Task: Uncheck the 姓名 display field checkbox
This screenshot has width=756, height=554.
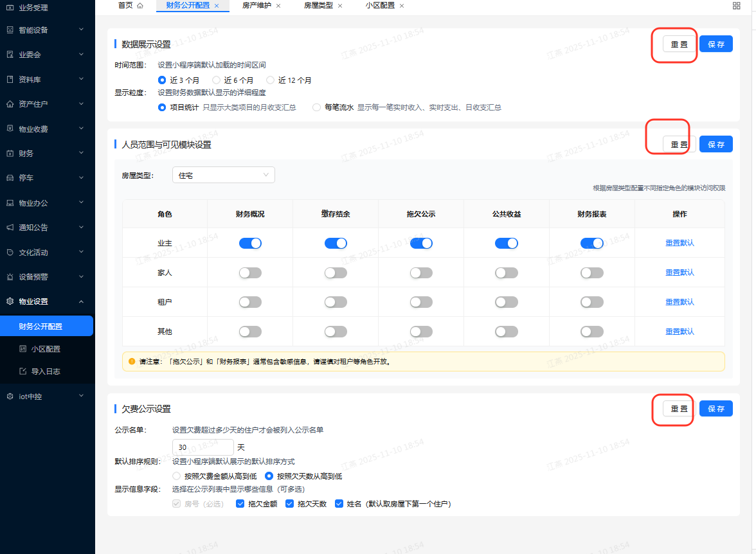Action: tap(339, 503)
